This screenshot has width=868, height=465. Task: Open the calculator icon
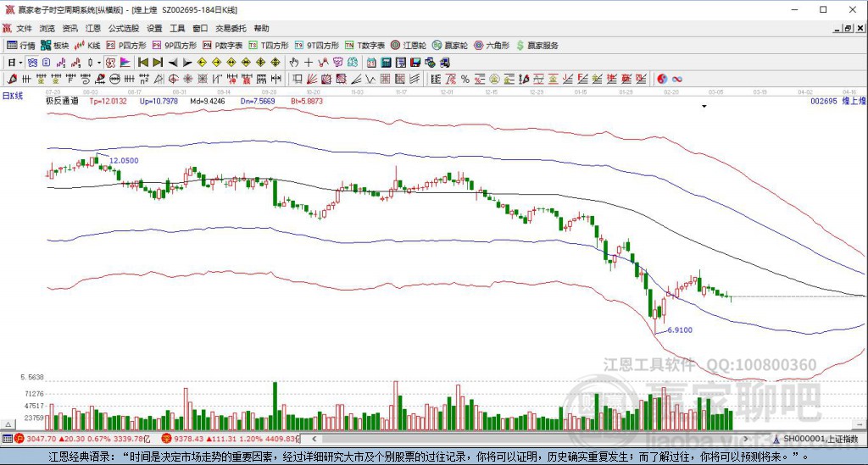coord(387,63)
